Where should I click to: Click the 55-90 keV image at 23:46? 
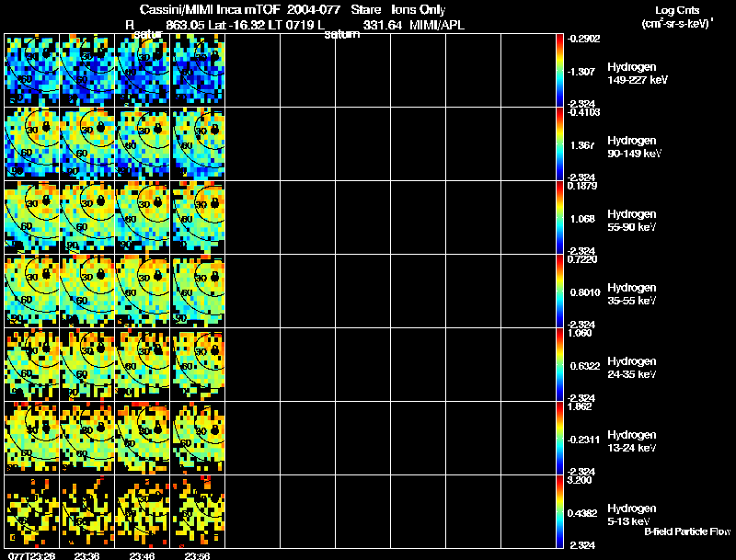pyautogui.click(x=143, y=218)
